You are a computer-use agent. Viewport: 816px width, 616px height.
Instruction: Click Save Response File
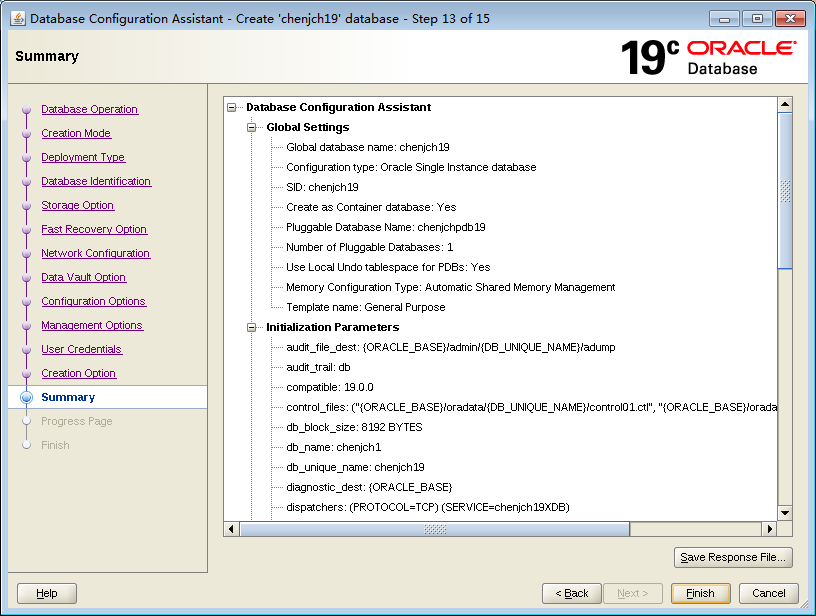pyautogui.click(x=733, y=557)
